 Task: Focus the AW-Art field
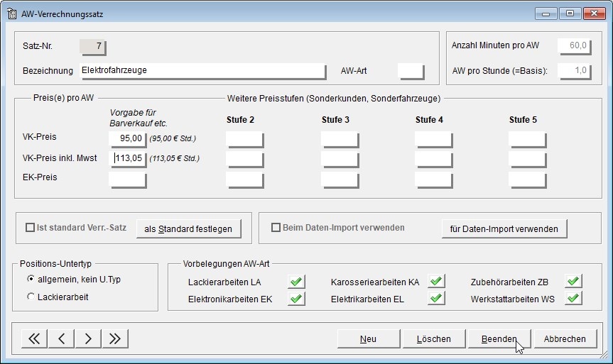click(x=411, y=71)
